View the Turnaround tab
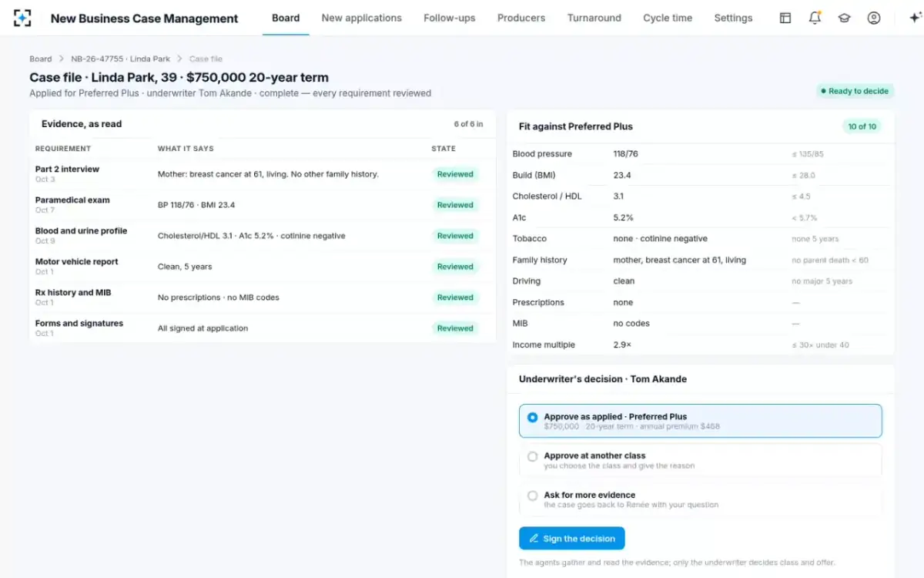The width and height of the screenshot is (924, 578). [x=594, y=18]
